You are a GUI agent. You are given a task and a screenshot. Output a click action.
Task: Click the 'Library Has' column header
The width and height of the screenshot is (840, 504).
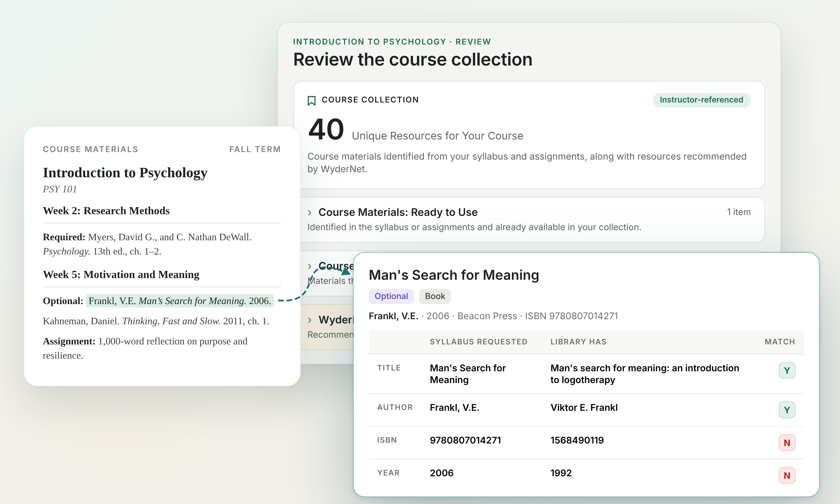coord(578,342)
